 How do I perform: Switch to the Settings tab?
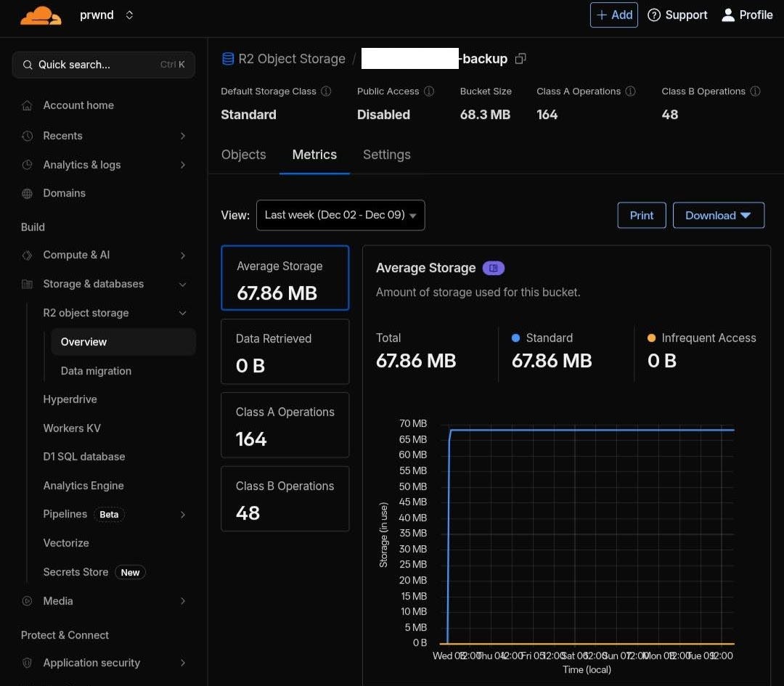pyautogui.click(x=386, y=155)
